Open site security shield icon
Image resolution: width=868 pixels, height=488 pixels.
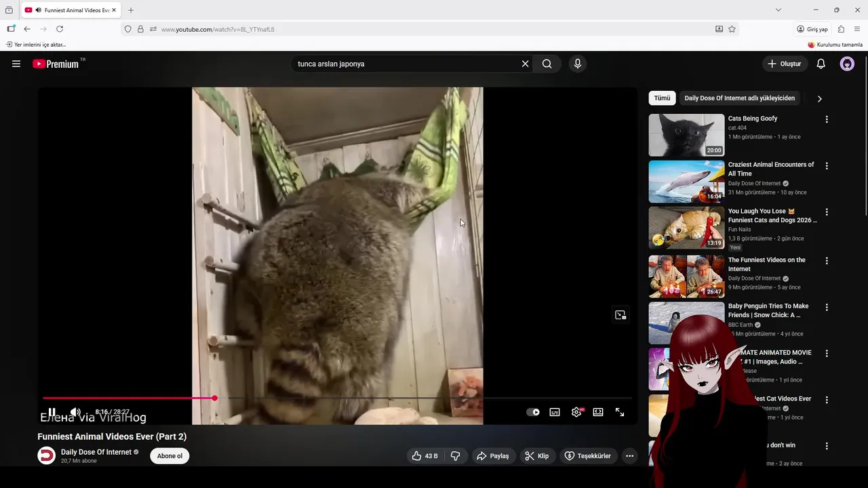click(127, 29)
